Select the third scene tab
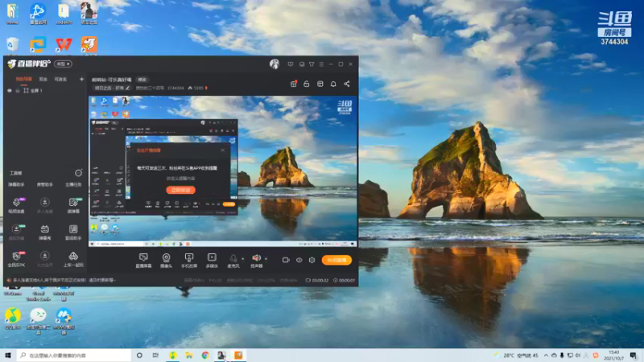Image resolution: width=644 pixels, height=362 pixels. [61, 79]
